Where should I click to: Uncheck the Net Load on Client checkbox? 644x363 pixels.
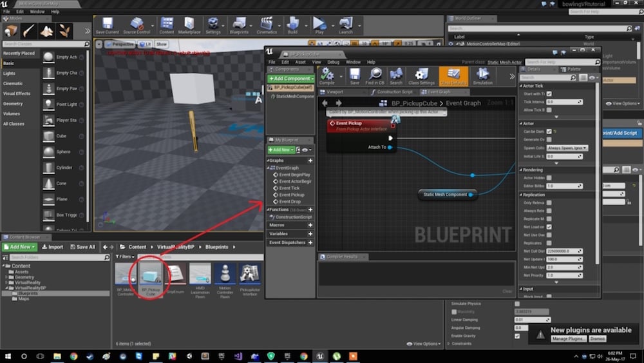tap(549, 227)
